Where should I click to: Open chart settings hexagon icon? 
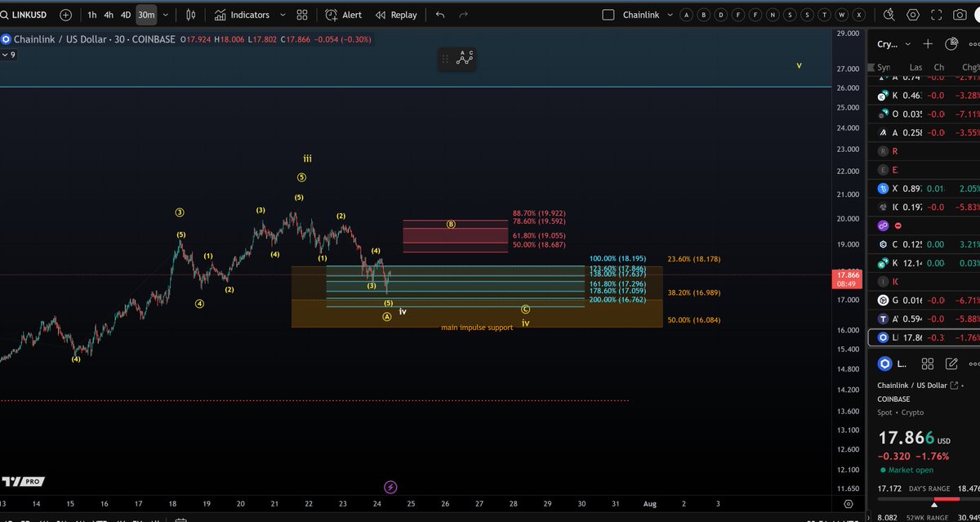[912, 15]
